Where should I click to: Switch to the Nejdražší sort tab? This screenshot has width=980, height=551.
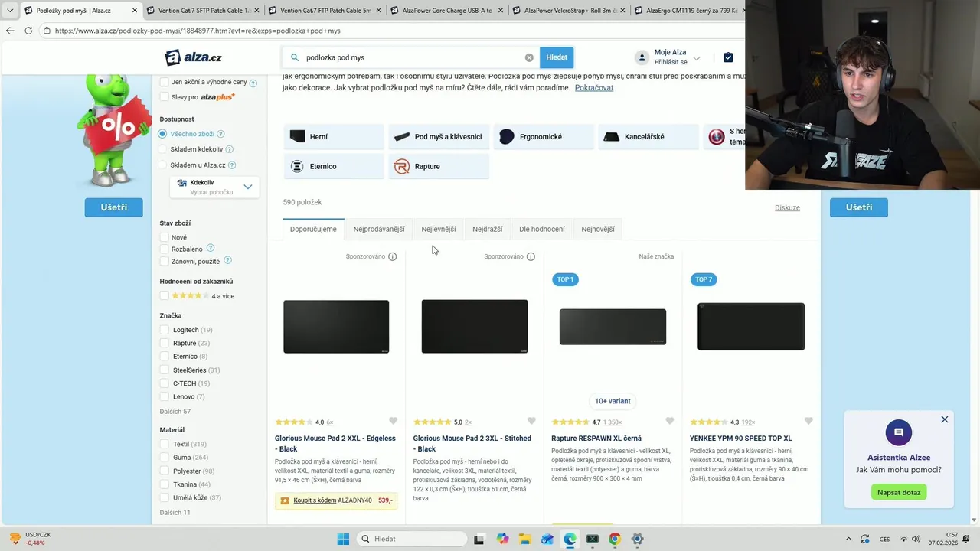(488, 229)
